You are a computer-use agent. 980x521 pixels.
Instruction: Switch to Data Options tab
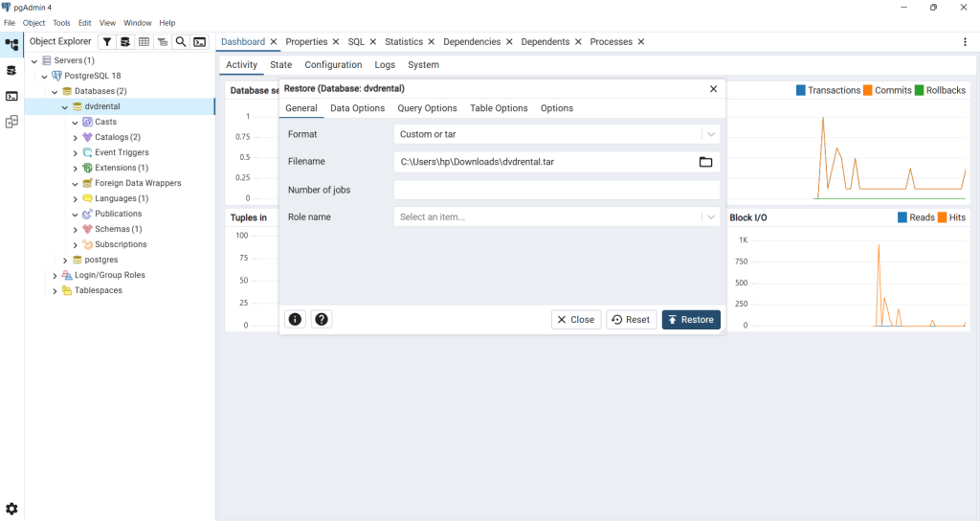point(358,108)
